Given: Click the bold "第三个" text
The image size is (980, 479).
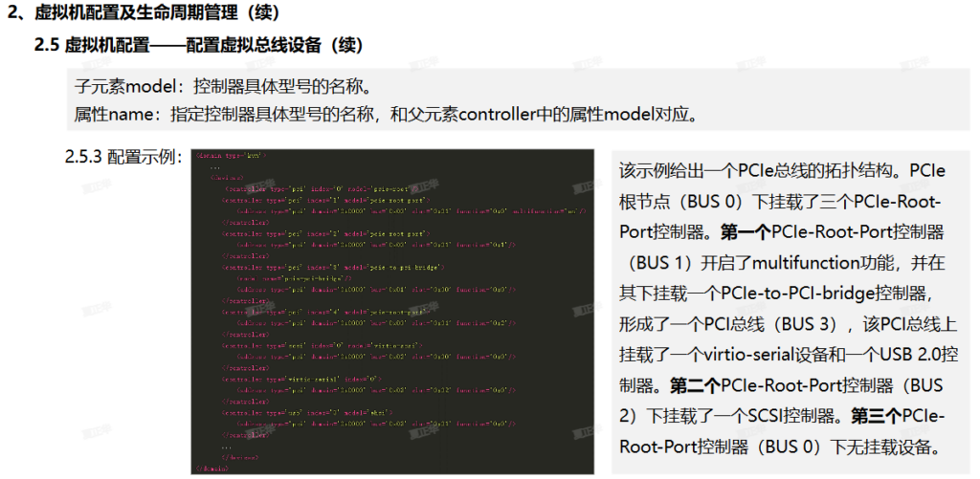Looking at the screenshot, I should point(875,416).
